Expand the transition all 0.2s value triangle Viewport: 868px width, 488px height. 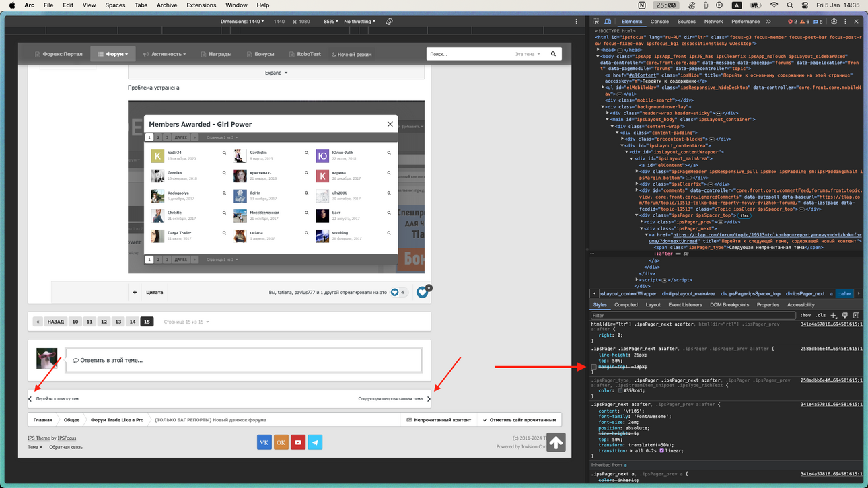click(x=632, y=451)
